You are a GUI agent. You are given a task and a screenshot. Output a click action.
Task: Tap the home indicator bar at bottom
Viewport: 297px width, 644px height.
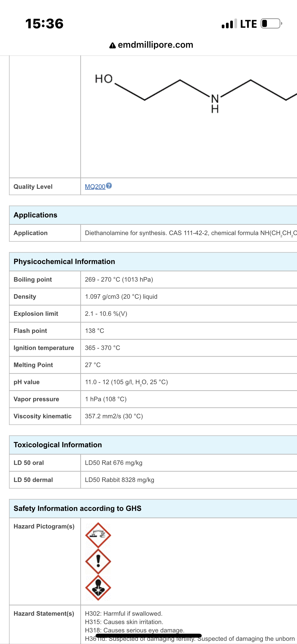[149, 636]
